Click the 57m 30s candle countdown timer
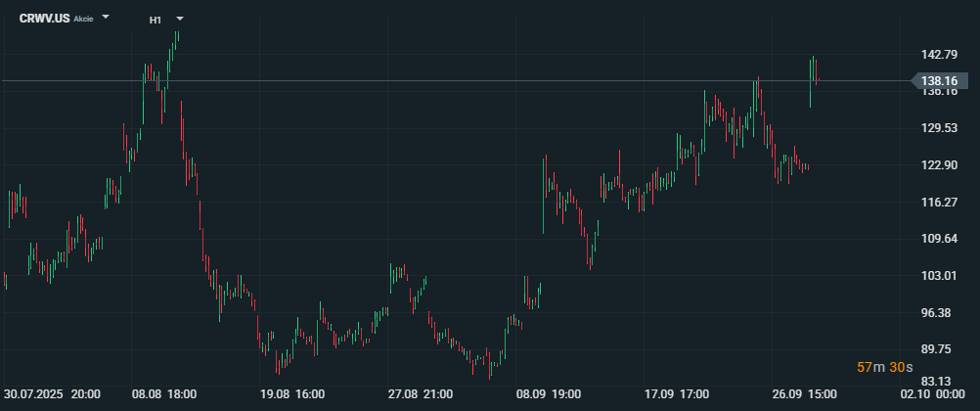The image size is (980, 411). pyautogui.click(x=884, y=367)
